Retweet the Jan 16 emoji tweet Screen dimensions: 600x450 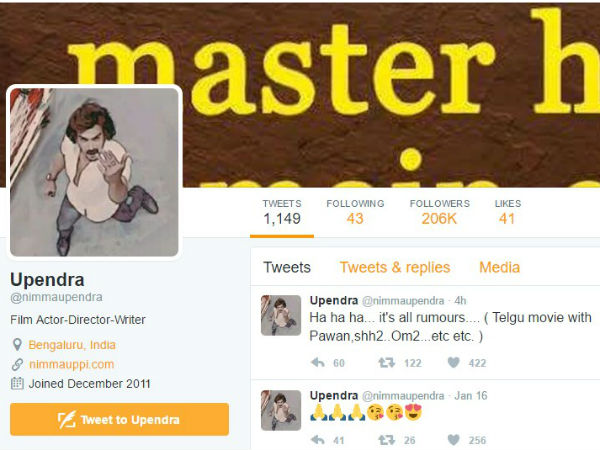386,440
